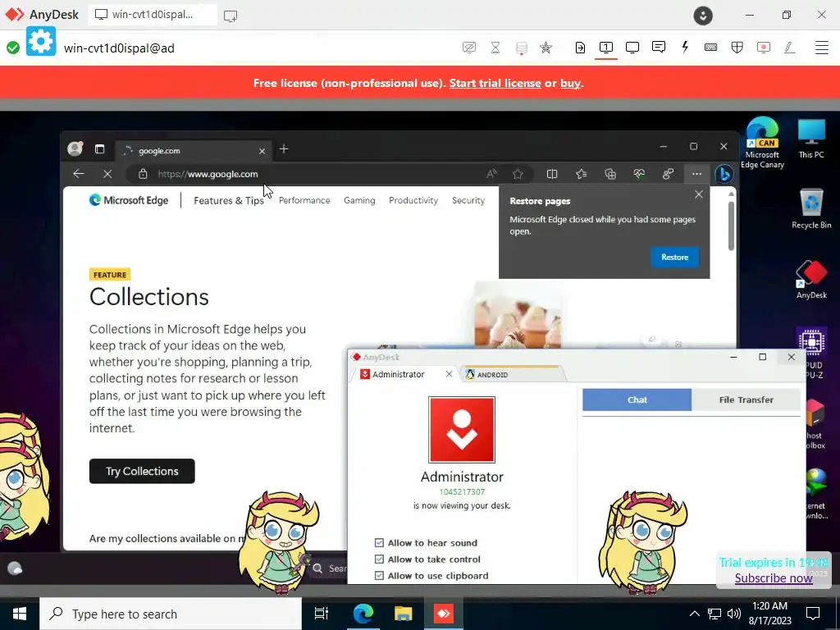Screen dimensions: 840x630
Task: Click the lock site info icon in Edge
Action: tap(143, 174)
